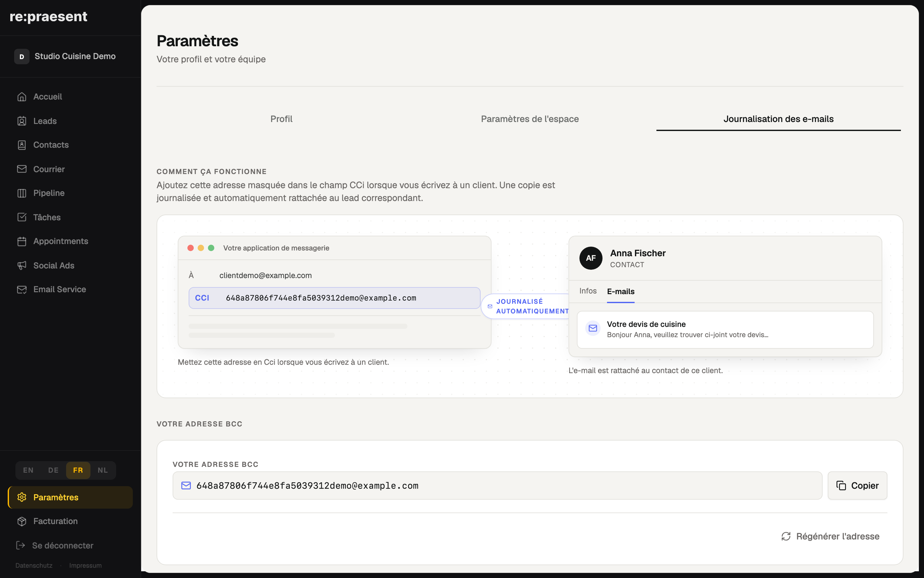Viewport: 924px width, 578px height.
Task: Click the Anna Fischer name
Action: (637, 253)
